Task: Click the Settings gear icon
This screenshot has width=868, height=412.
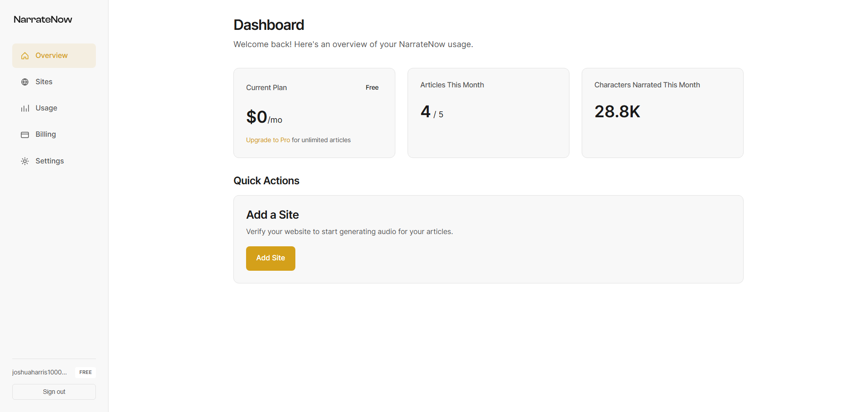Action: (x=25, y=161)
